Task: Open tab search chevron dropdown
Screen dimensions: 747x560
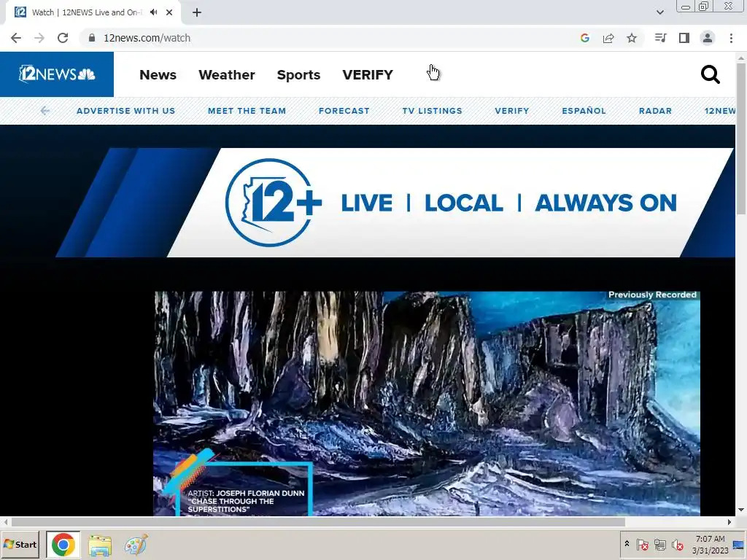Action: 659,12
